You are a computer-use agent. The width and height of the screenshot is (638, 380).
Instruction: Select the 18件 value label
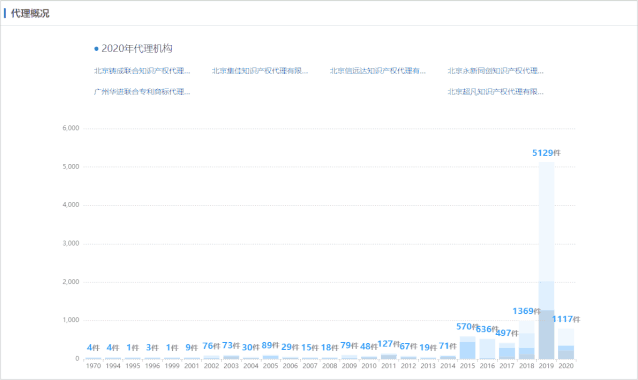(330, 348)
